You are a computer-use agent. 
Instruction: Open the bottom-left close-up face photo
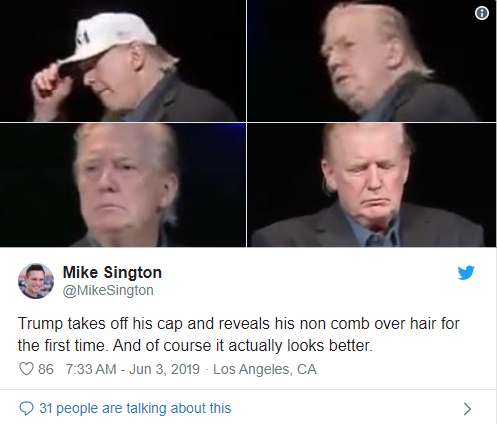click(x=123, y=185)
